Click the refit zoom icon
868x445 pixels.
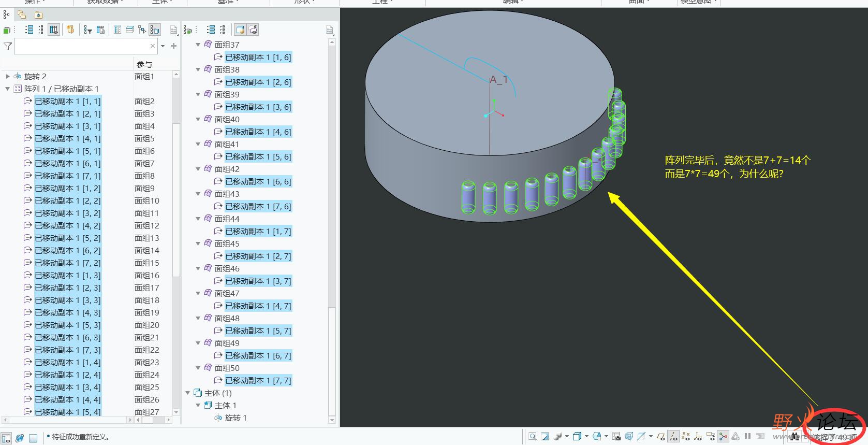[533, 436]
